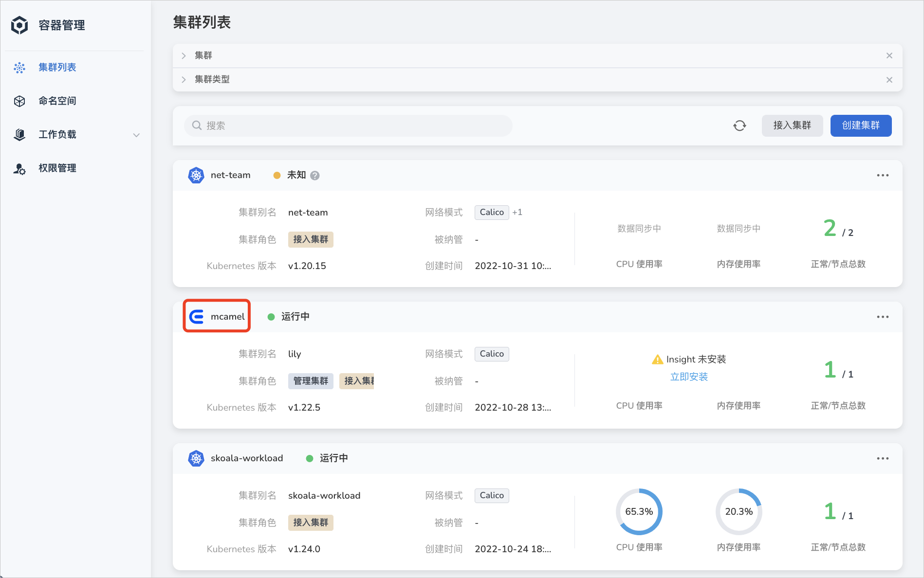Open 集群列表 in the sidebar

click(57, 67)
